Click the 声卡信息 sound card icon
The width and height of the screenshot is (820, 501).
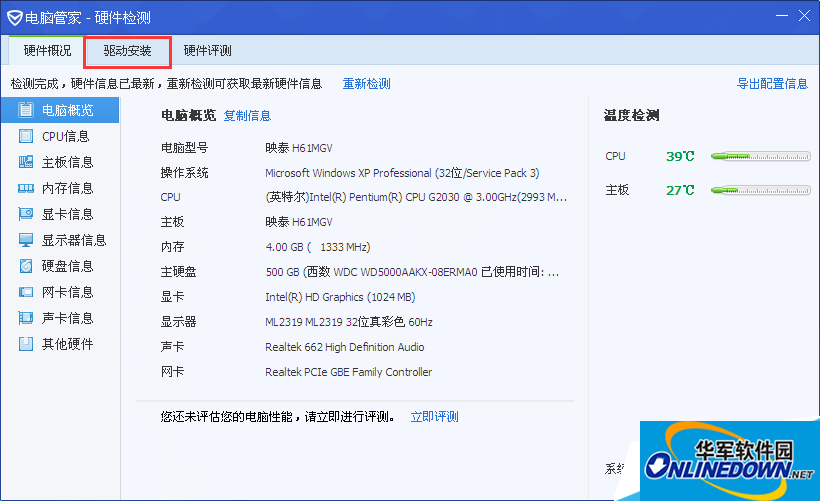(x=26, y=318)
